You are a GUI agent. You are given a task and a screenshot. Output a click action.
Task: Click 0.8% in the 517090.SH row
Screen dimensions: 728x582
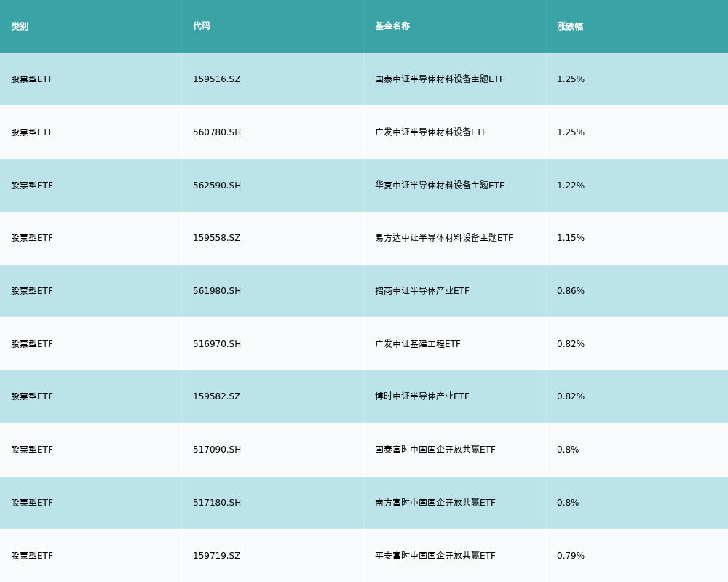coord(568,450)
